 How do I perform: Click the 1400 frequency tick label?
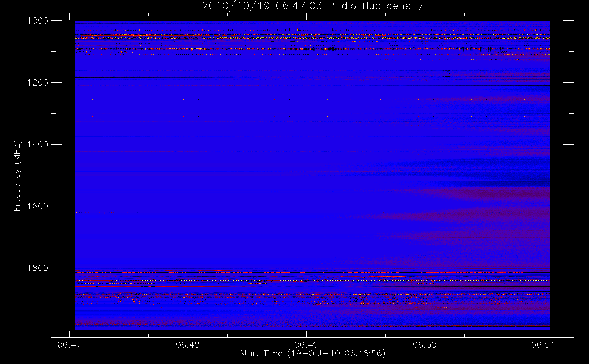(38, 145)
